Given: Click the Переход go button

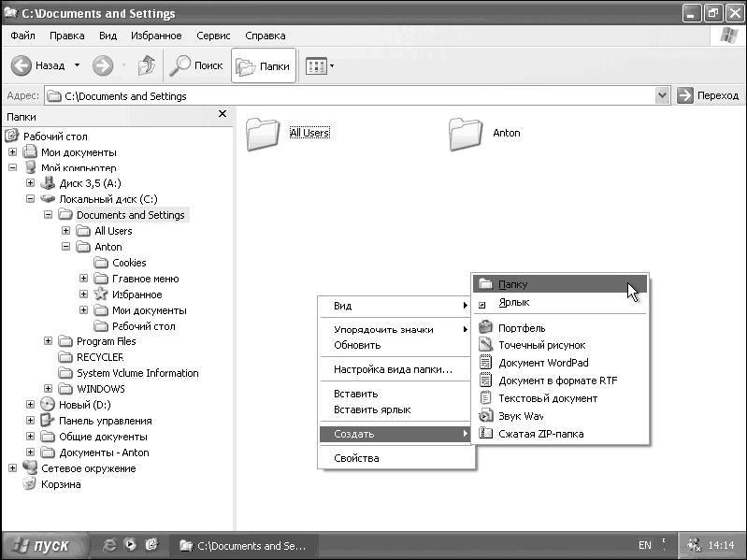Looking at the screenshot, I should click(708, 95).
